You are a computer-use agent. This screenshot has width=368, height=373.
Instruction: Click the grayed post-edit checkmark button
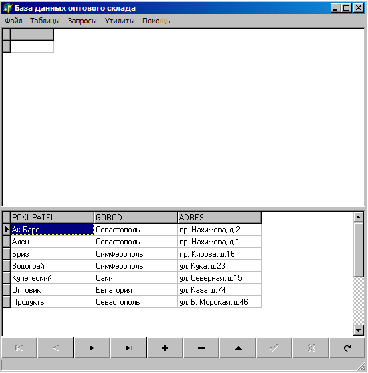pos(274,348)
